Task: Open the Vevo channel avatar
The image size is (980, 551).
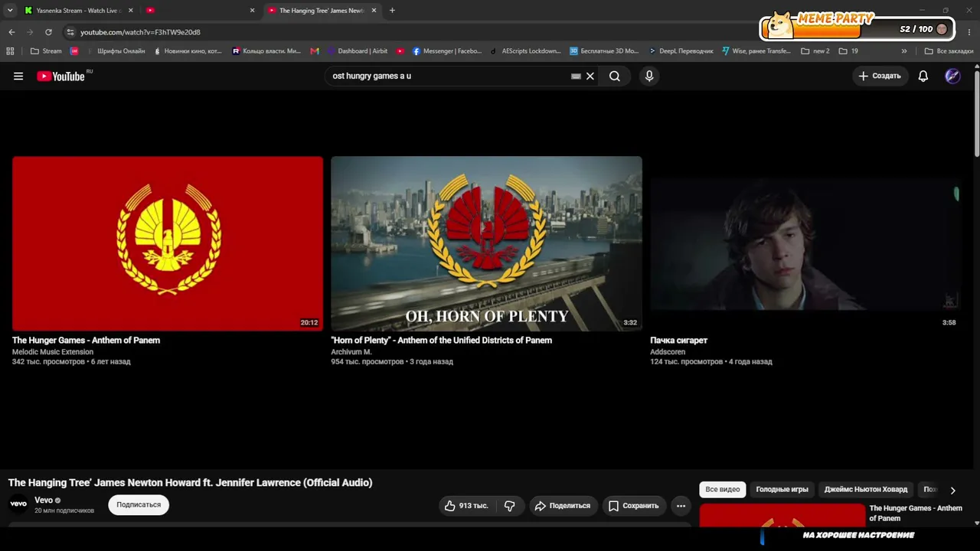Action: (x=18, y=504)
